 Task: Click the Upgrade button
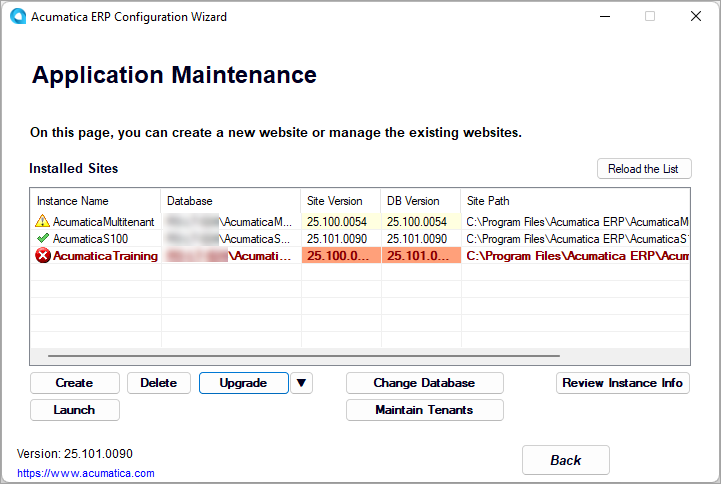click(244, 383)
